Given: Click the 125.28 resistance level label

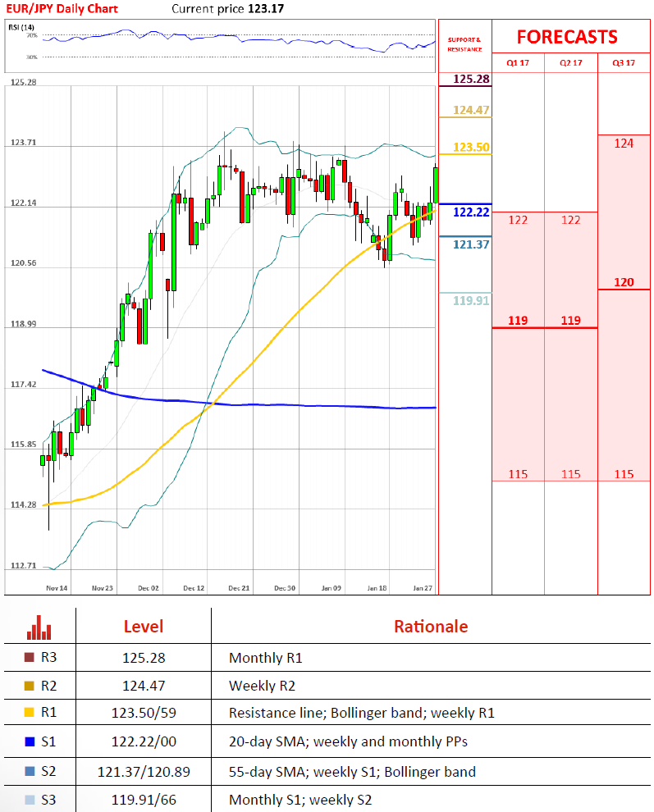Looking at the screenshot, I should click(x=471, y=79).
